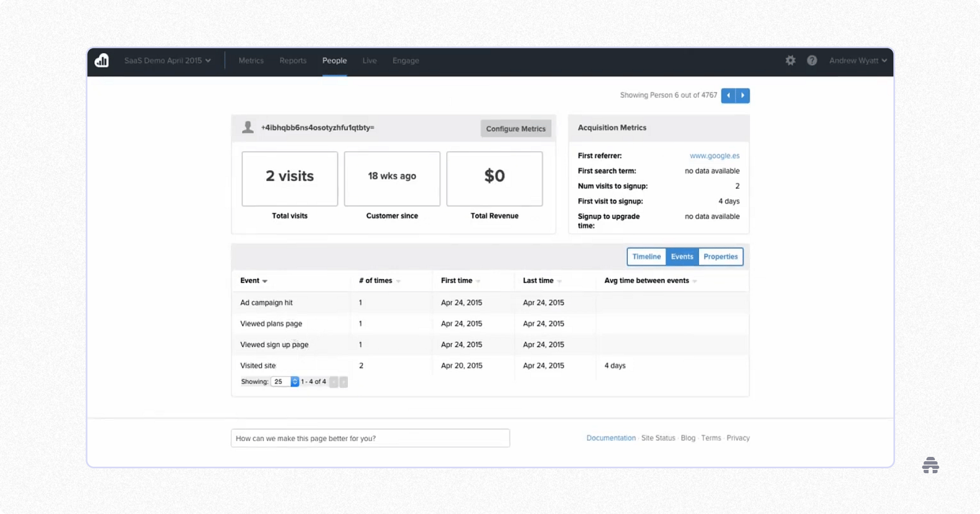Go to previous person with left arrow
This screenshot has height=514, width=980.
coord(728,95)
